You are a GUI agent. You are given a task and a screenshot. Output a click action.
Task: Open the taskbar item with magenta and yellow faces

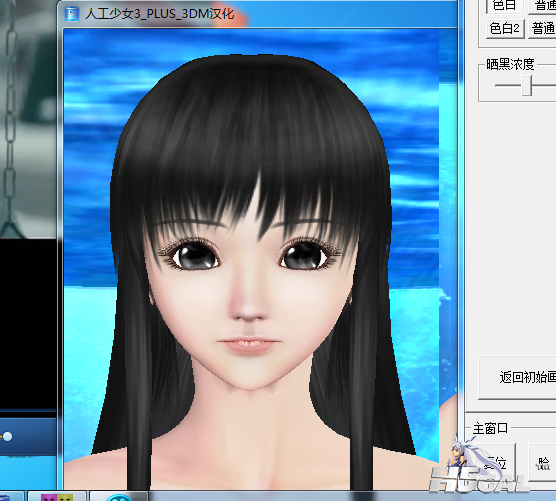tap(57, 496)
